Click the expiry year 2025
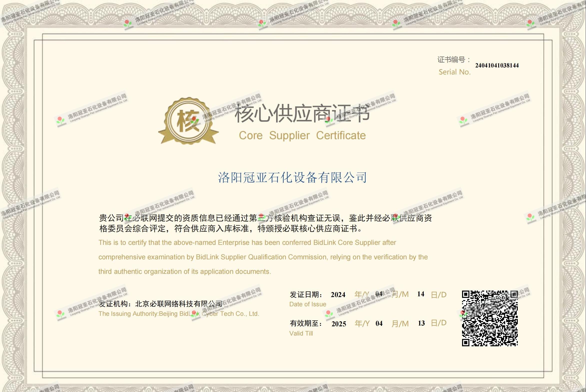 [x=339, y=324]
